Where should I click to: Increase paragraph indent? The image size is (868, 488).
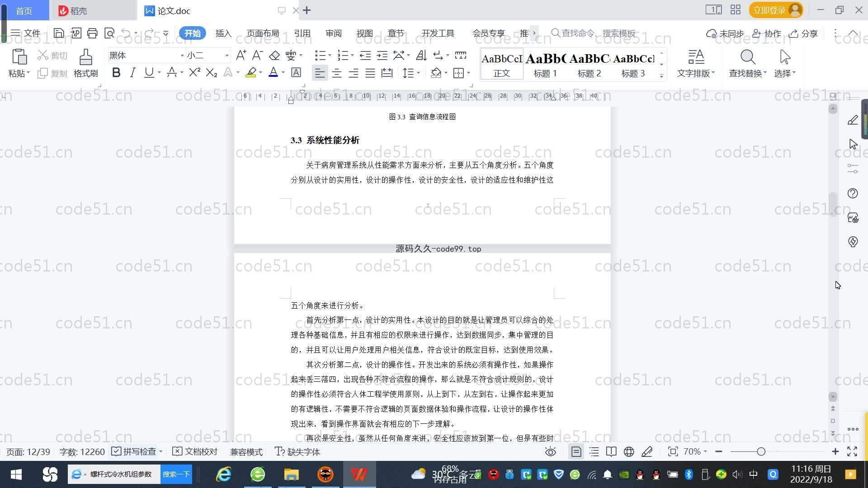[382, 55]
